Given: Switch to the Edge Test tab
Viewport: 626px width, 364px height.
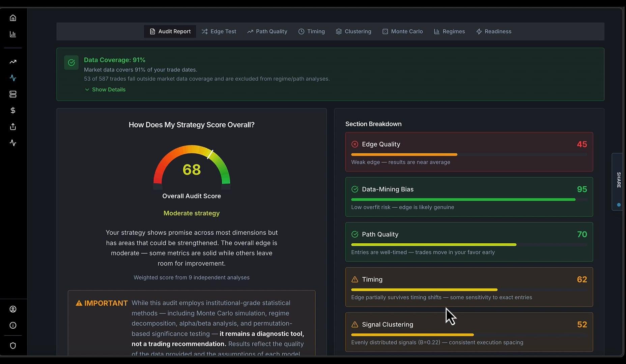Looking at the screenshot, I should pyautogui.click(x=219, y=31).
